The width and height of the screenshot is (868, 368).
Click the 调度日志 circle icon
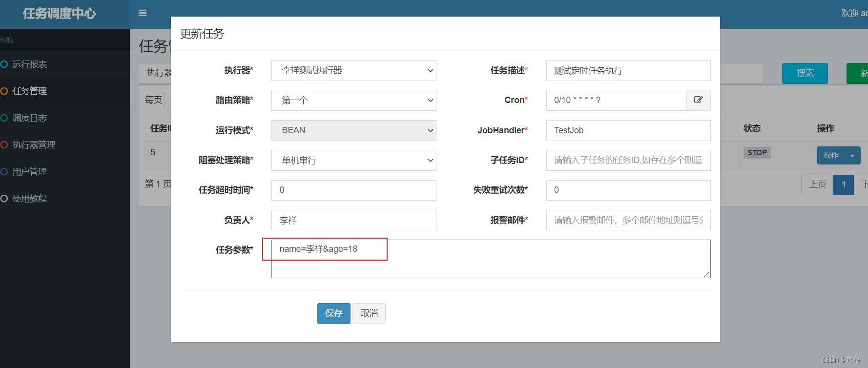(x=4, y=118)
